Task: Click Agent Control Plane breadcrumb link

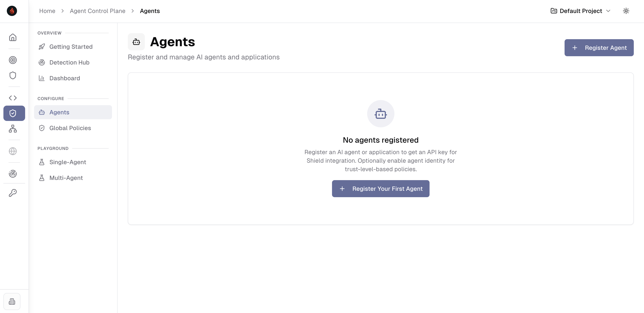Action: (98, 11)
